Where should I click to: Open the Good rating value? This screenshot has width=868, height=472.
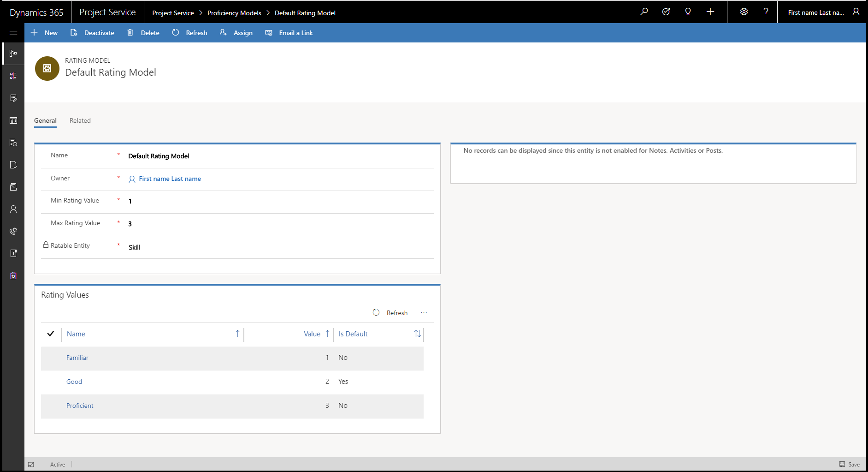[74, 382]
